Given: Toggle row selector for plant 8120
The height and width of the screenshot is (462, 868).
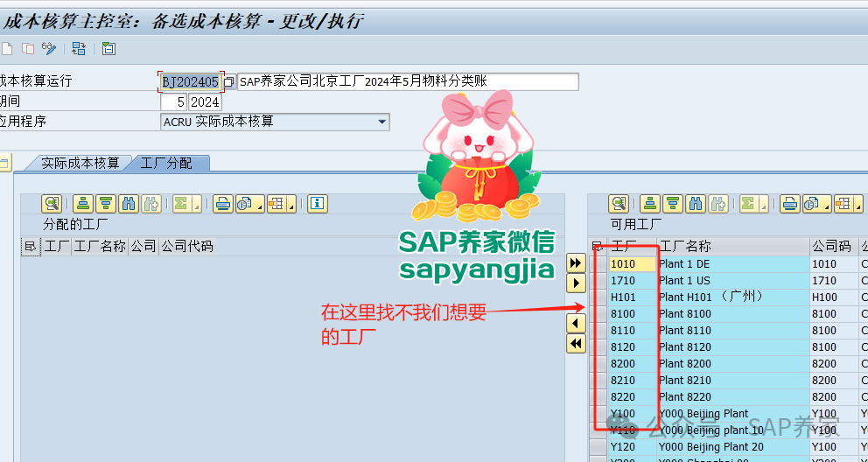Looking at the screenshot, I should click(598, 346).
